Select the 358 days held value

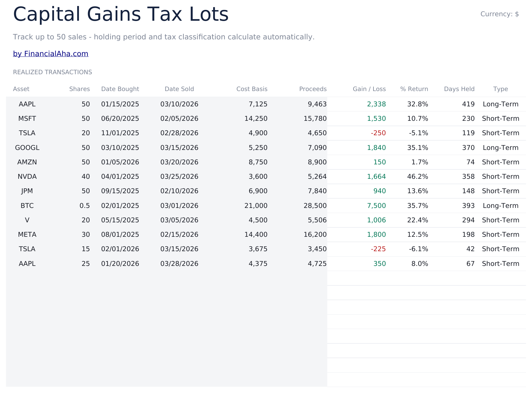468,177
